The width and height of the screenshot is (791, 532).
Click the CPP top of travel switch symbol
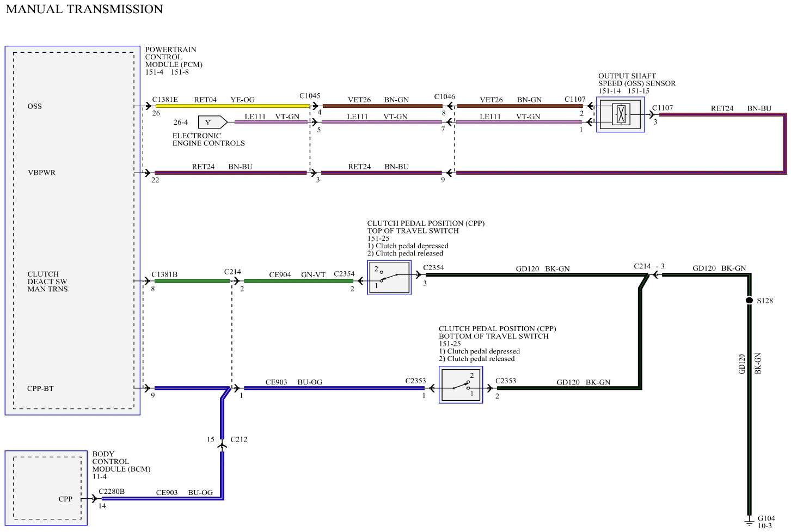click(x=389, y=278)
